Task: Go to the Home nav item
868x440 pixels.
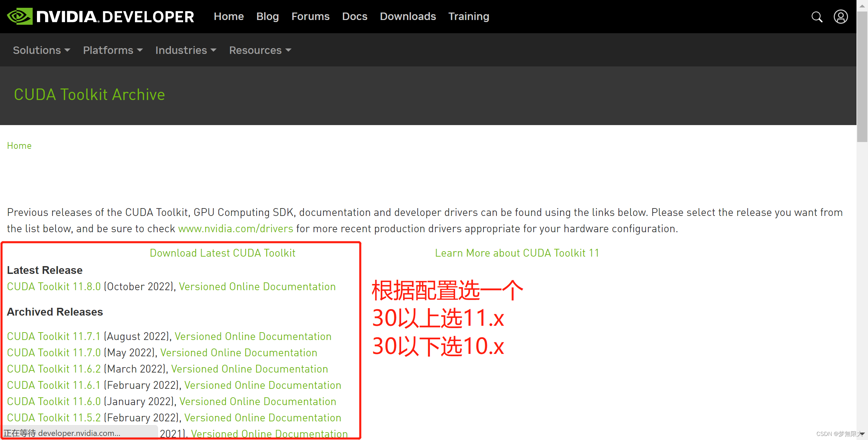Action: point(229,16)
